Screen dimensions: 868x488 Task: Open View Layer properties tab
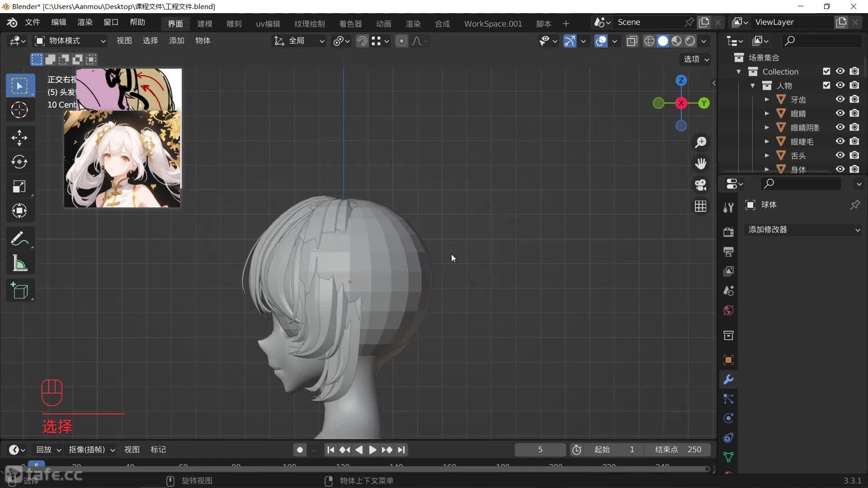click(x=728, y=271)
